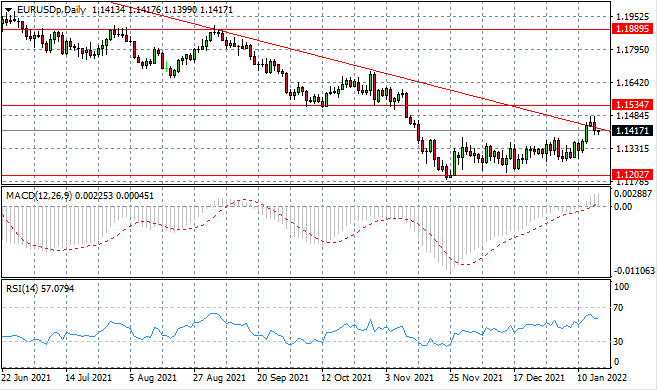Click the 22 Jun 2021 date label
The width and height of the screenshot is (658, 390).
26,378
